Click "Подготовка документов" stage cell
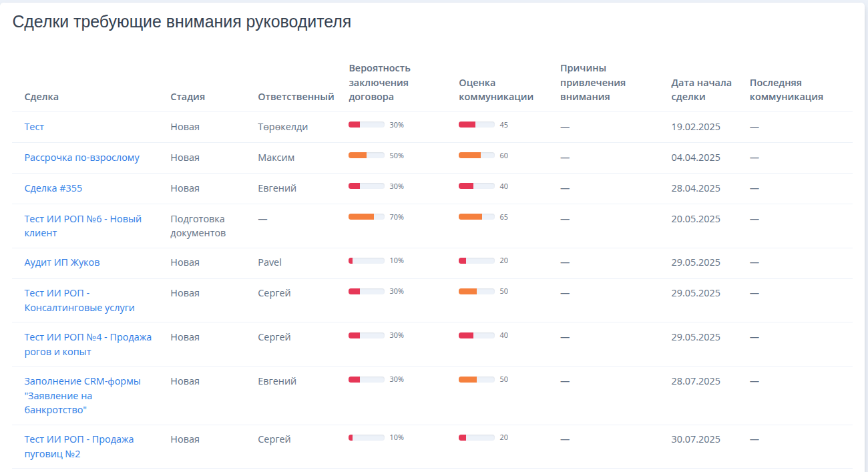The width and height of the screenshot is (868, 472). [198, 226]
